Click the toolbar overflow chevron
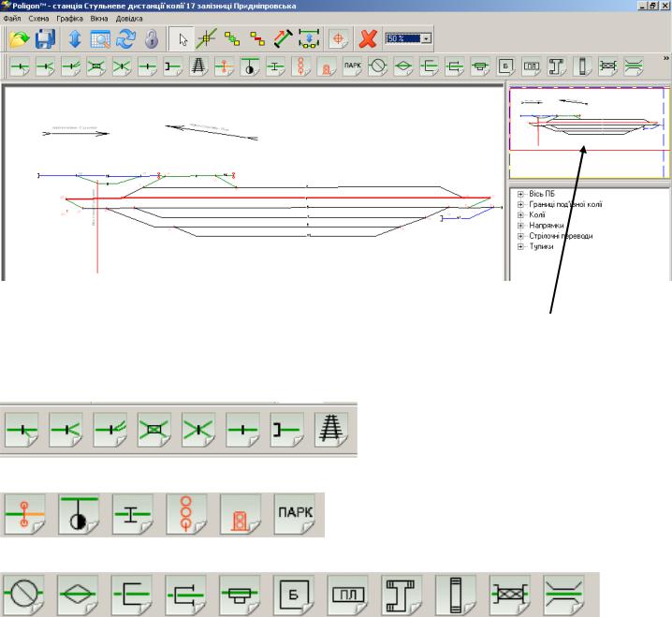This screenshot has height=617, width=672. click(x=665, y=59)
